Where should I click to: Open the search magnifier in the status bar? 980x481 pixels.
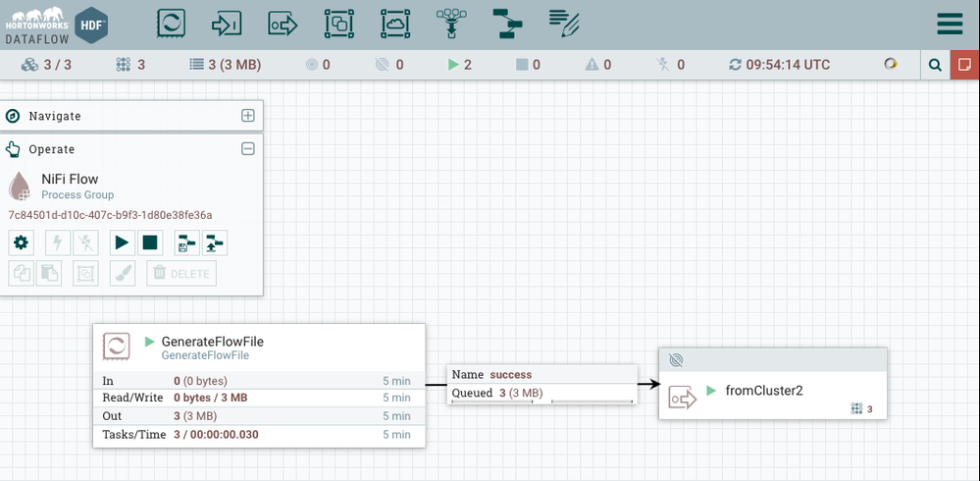click(935, 65)
